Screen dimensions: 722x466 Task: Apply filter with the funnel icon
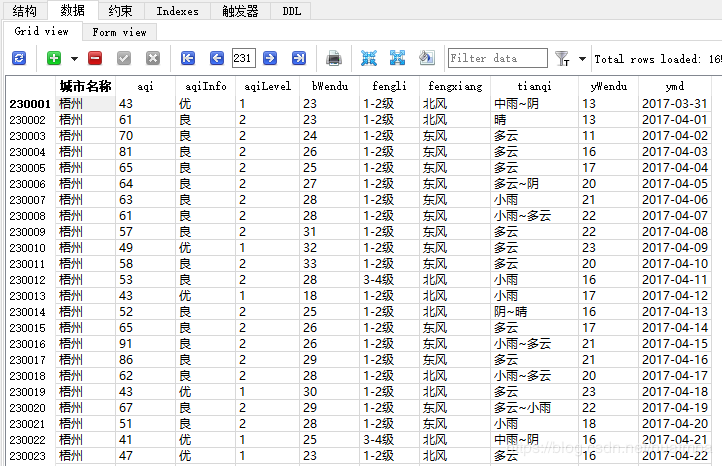point(562,58)
